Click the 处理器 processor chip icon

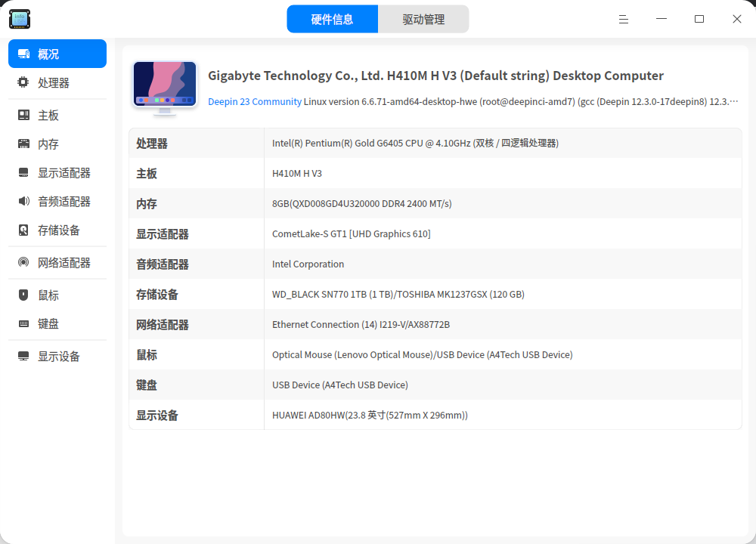(23, 82)
